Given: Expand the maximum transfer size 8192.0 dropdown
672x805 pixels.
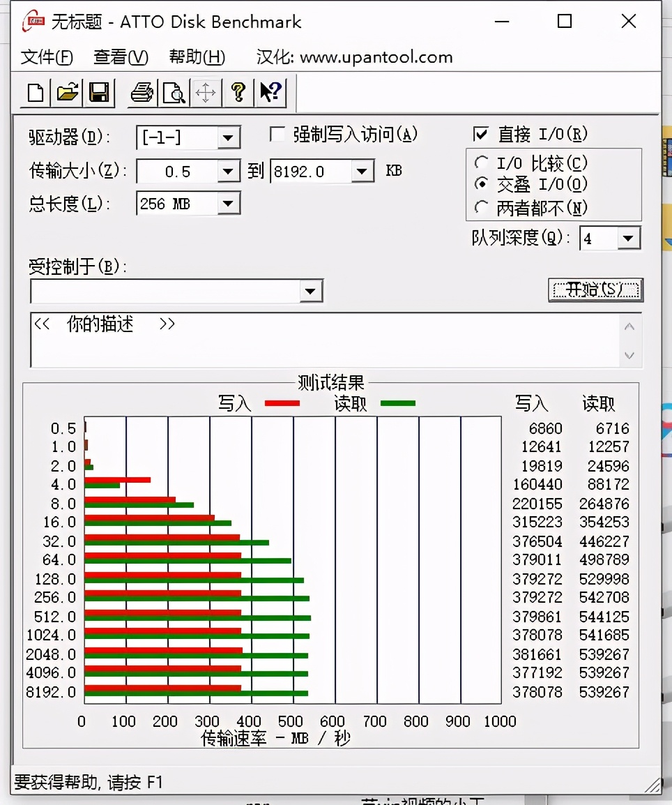Looking at the screenshot, I should (362, 171).
